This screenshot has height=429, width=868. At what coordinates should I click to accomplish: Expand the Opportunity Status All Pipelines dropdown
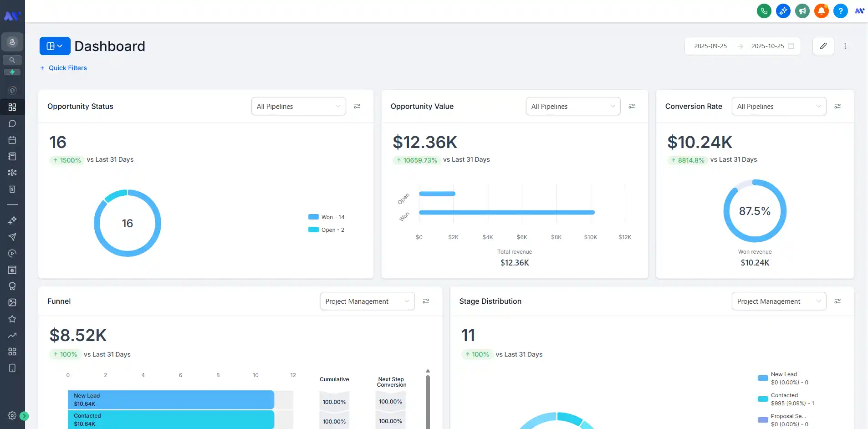point(298,106)
